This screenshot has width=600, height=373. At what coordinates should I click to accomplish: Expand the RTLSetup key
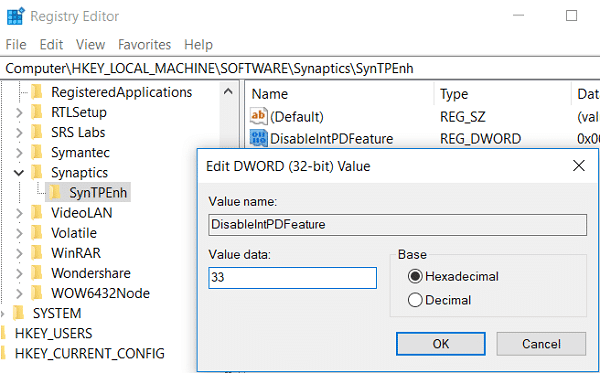click(x=19, y=112)
